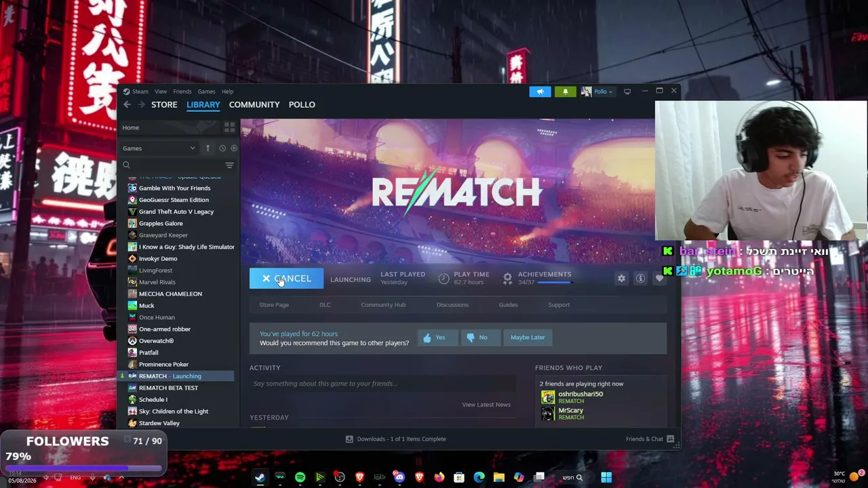Open the Help menu
The height and width of the screenshot is (488, 868).
(x=227, y=91)
